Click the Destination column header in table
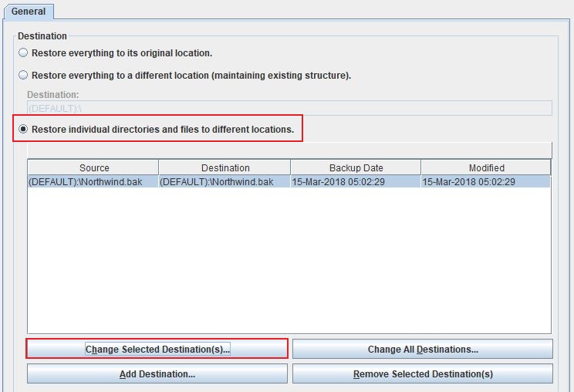This screenshot has height=392, width=574. pyautogui.click(x=225, y=167)
